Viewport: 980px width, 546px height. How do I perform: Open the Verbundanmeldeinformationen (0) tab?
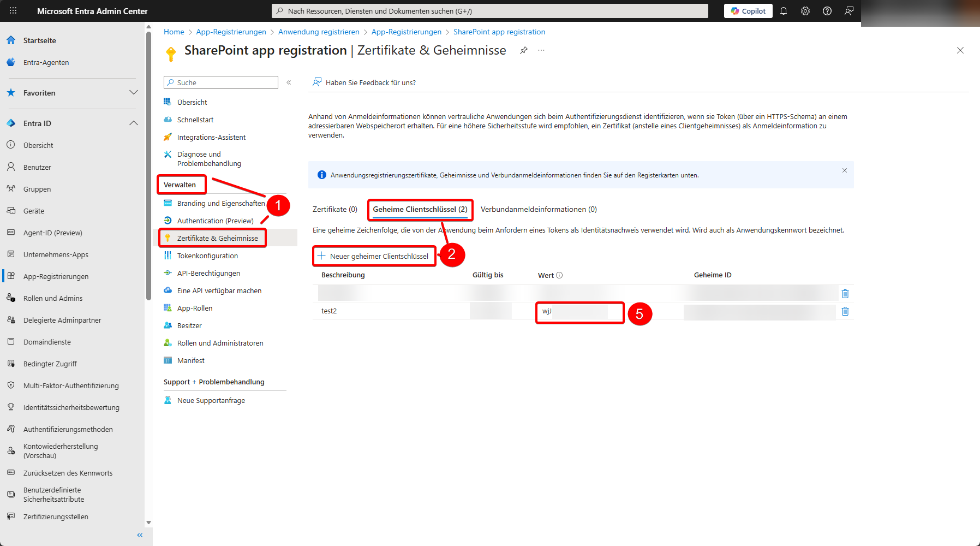coord(539,209)
